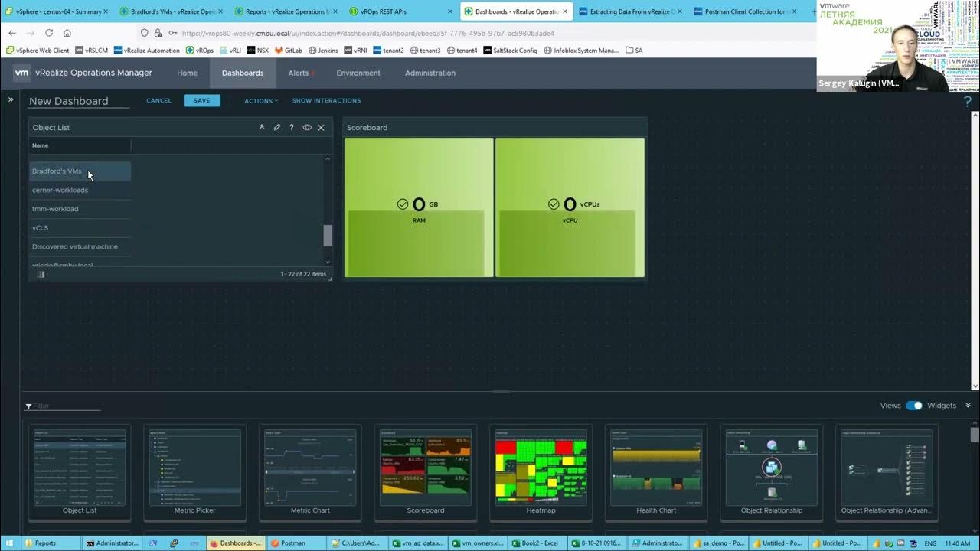The width and height of the screenshot is (980, 551).
Task: Switch to vm_owners Excel taskbar item
Action: coord(477,543)
